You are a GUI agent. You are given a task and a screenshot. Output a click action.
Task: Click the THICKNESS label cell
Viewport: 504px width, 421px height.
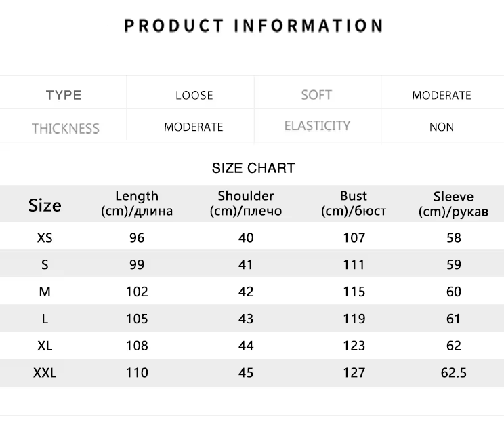pos(65,128)
